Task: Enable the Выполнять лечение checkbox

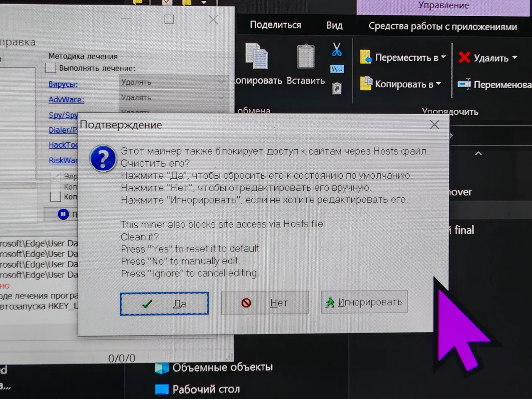Action: (x=51, y=68)
